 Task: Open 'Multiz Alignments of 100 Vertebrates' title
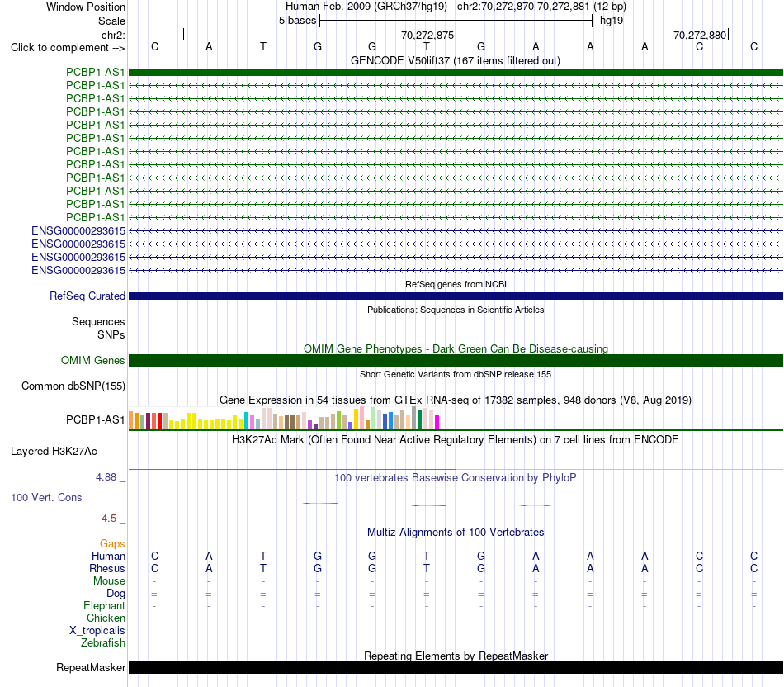pyautogui.click(x=456, y=533)
